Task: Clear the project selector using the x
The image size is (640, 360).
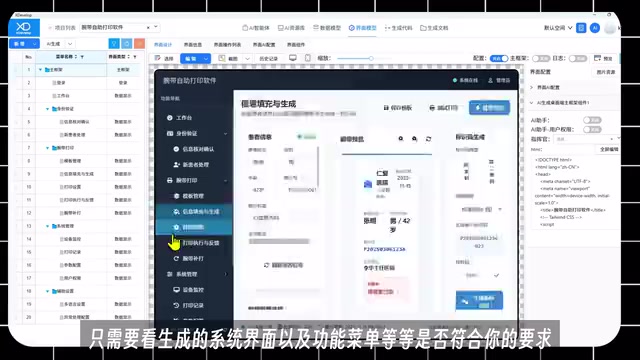Action: [x=148, y=27]
